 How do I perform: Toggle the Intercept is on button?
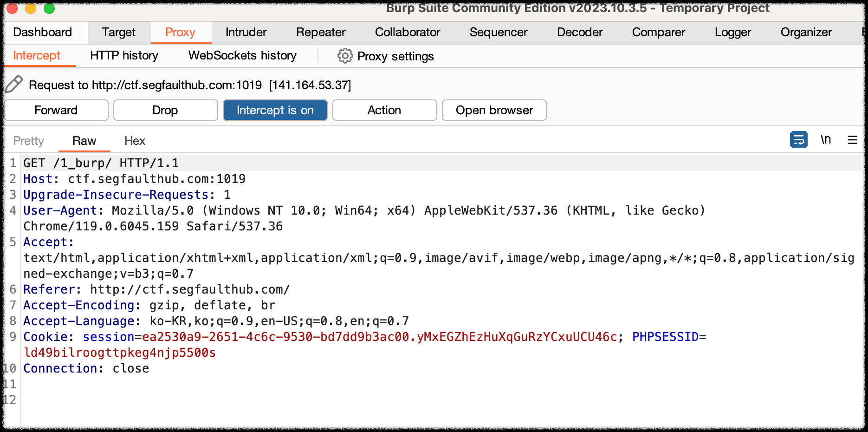(275, 110)
